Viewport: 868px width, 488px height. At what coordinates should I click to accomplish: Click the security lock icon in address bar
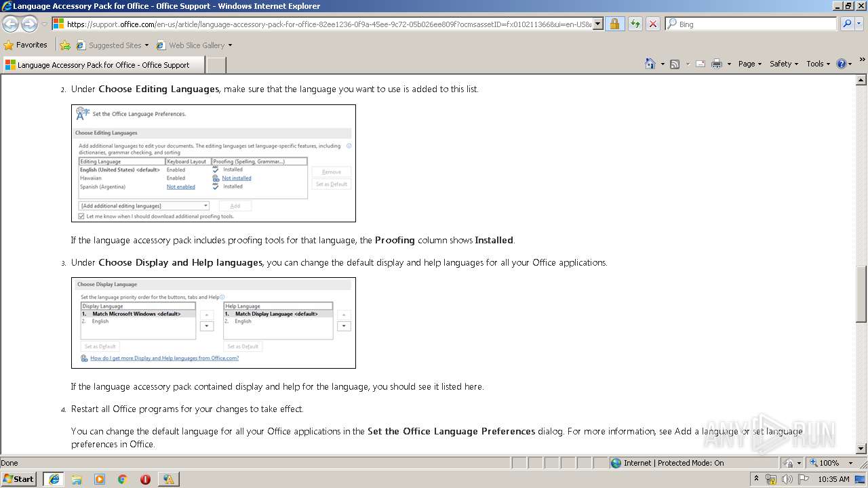point(614,24)
